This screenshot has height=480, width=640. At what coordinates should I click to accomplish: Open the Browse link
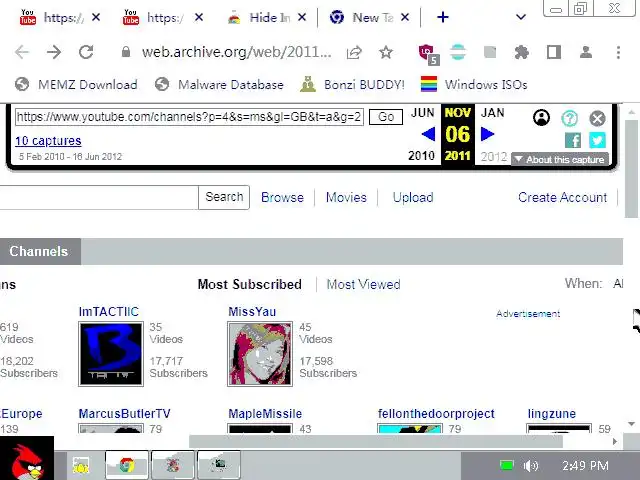[282, 198]
